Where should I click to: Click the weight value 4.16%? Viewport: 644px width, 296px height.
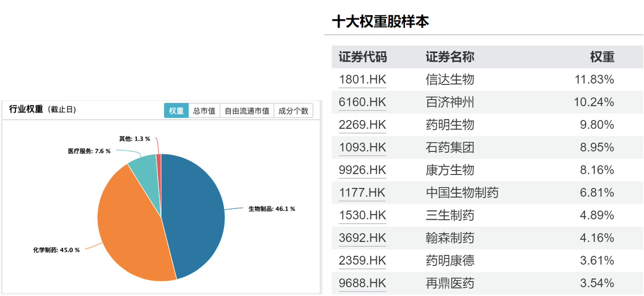597,238
